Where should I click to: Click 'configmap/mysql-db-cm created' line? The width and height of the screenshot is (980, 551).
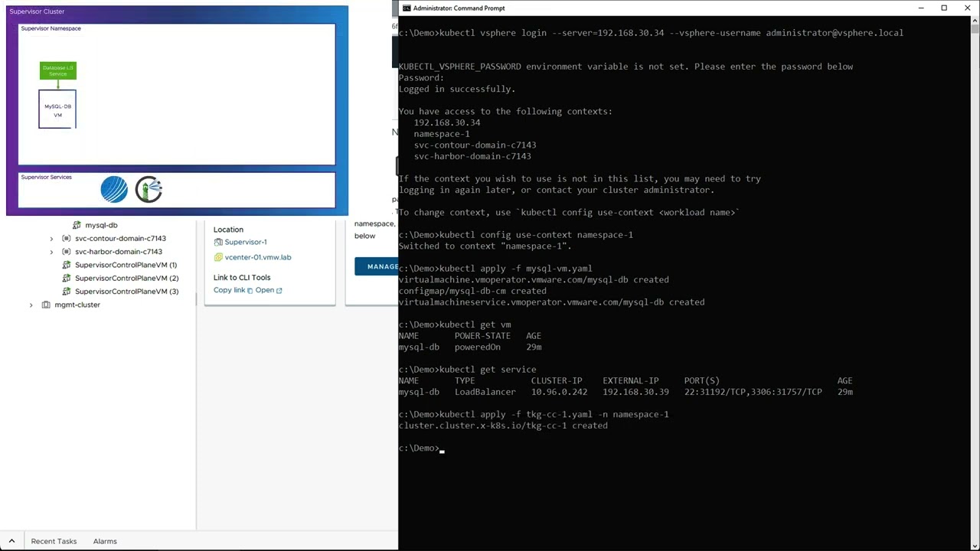(x=472, y=291)
